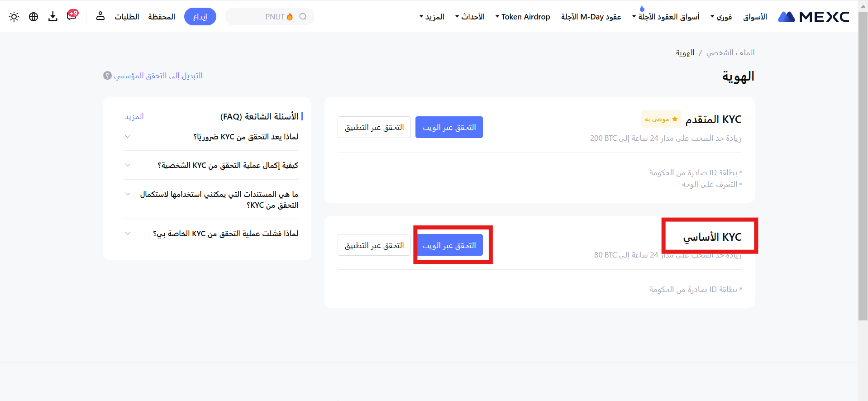Click التحقق عبر التطبيق for Basic KYC
Image resolution: width=868 pixels, height=401 pixels.
[x=374, y=245]
